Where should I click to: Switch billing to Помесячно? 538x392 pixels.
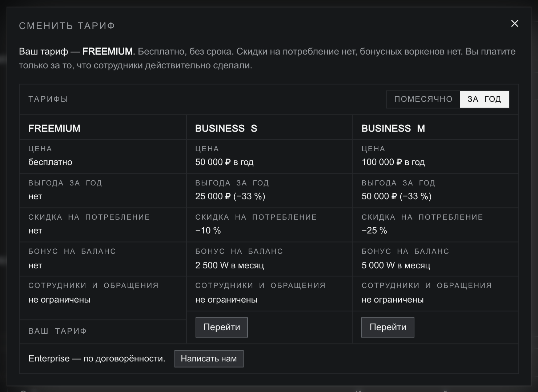[423, 99]
